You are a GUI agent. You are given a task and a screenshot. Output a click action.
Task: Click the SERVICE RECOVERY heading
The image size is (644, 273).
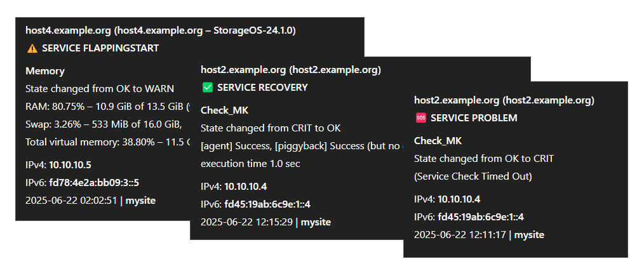pyautogui.click(x=262, y=88)
